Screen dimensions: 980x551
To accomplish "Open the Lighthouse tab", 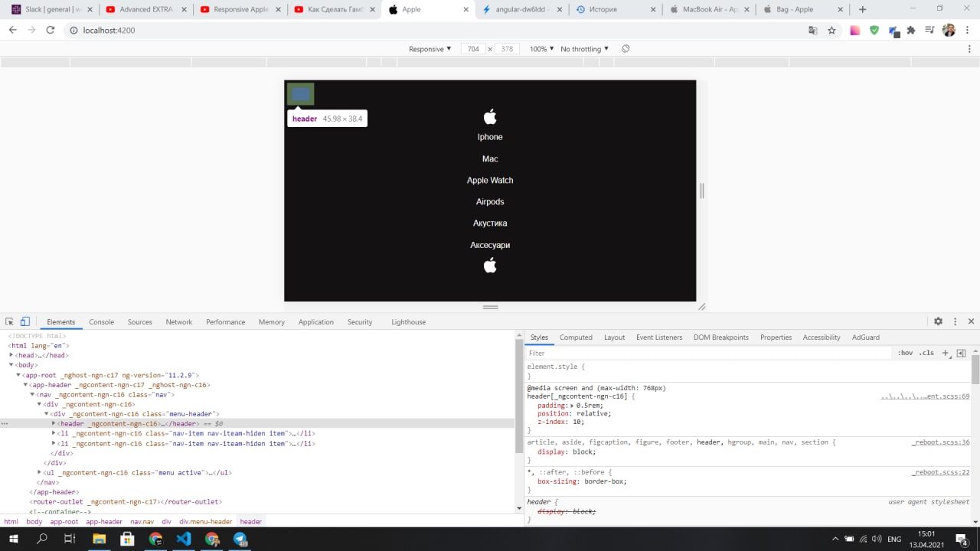I will click(x=408, y=322).
